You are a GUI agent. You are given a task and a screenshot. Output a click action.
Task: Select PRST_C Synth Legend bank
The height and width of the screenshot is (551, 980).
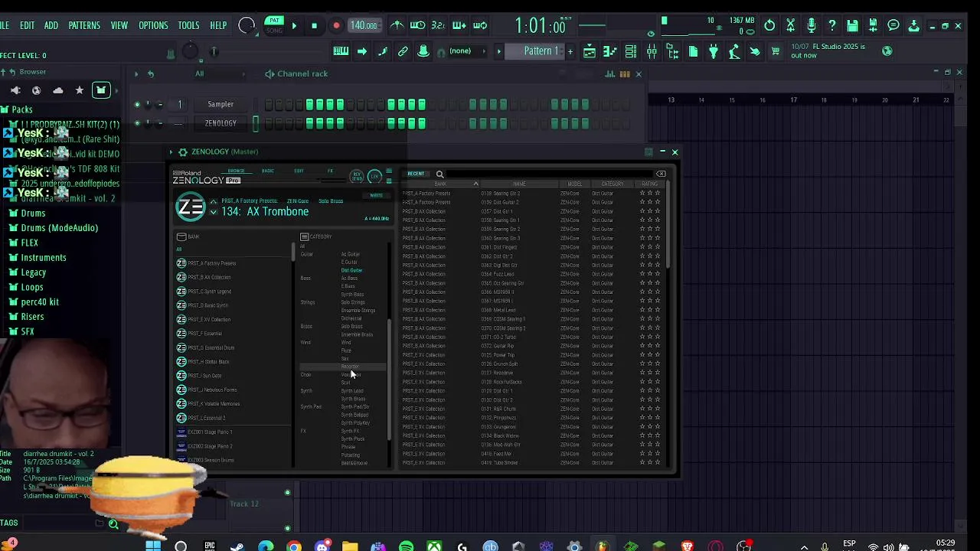208,292
